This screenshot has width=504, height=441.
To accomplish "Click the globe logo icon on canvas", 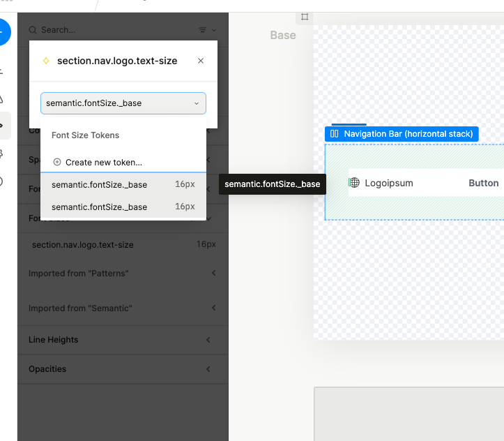I will (x=354, y=183).
